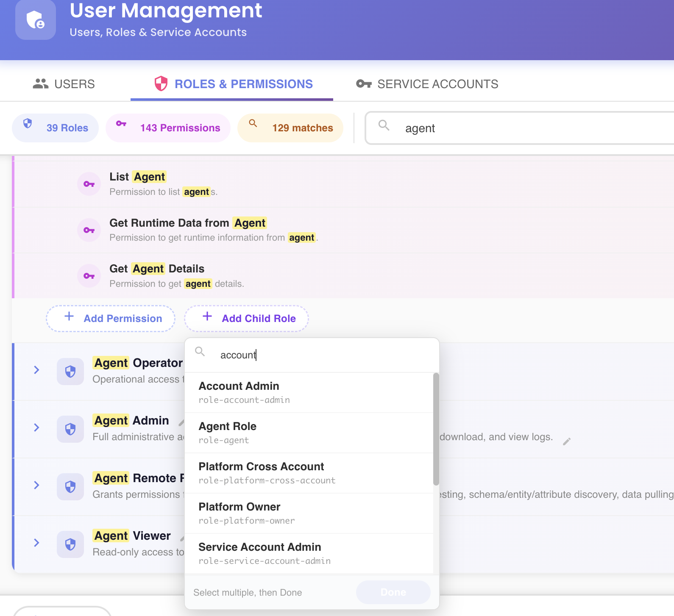
Task: Click the role dropdown list scrollbar
Action: (x=436, y=429)
